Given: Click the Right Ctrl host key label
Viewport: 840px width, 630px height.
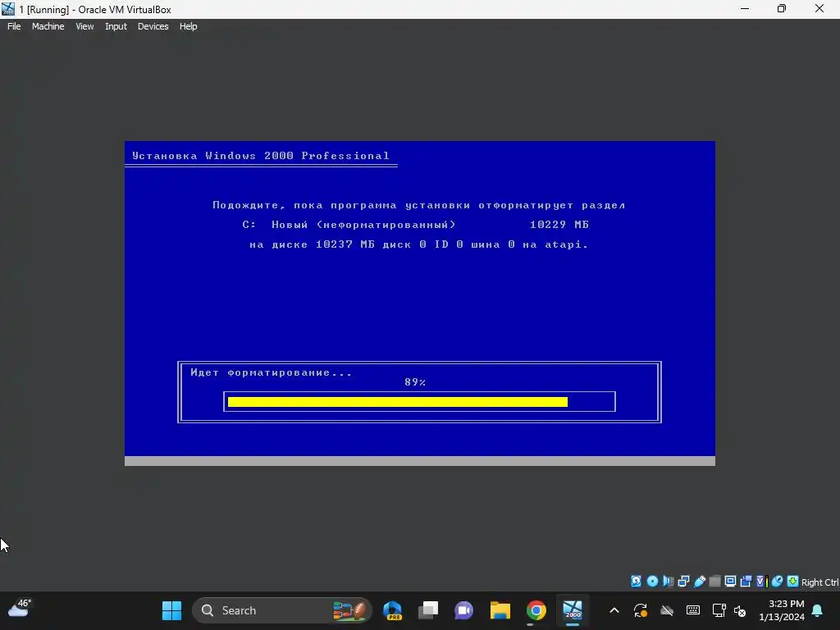Looking at the screenshot, I should pyautogui.click(x=819, y=582).
